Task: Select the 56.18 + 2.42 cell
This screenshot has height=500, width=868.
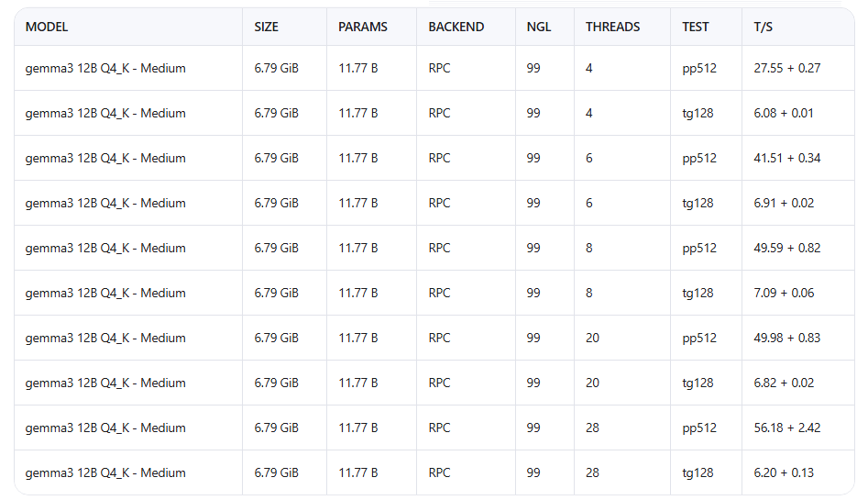Action: coord(786,428)
